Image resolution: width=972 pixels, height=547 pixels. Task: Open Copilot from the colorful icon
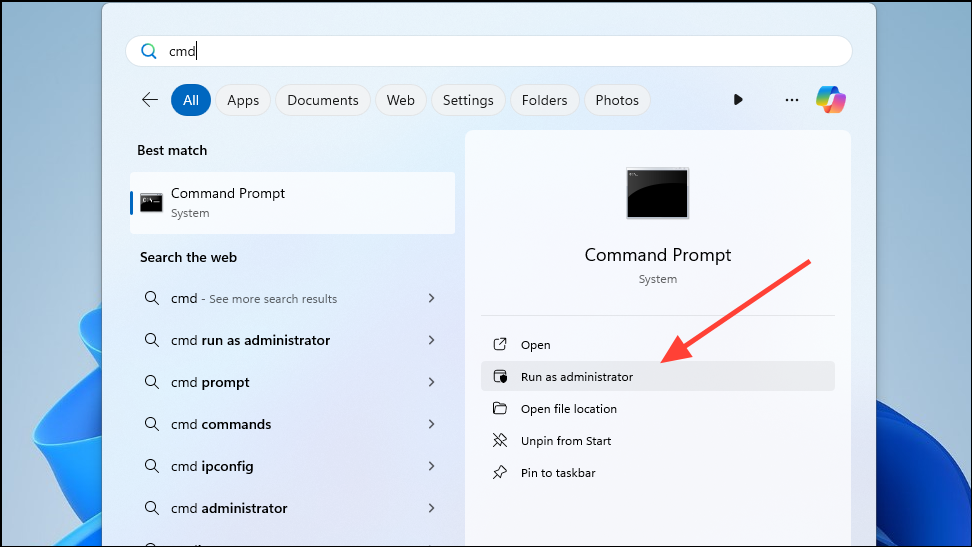click(831, 100)
